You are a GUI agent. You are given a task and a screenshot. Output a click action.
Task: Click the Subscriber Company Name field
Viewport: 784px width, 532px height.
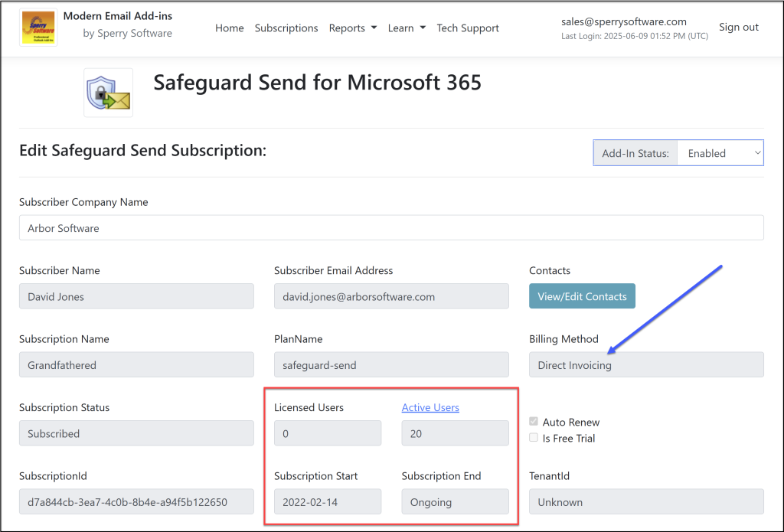(391, 228)
